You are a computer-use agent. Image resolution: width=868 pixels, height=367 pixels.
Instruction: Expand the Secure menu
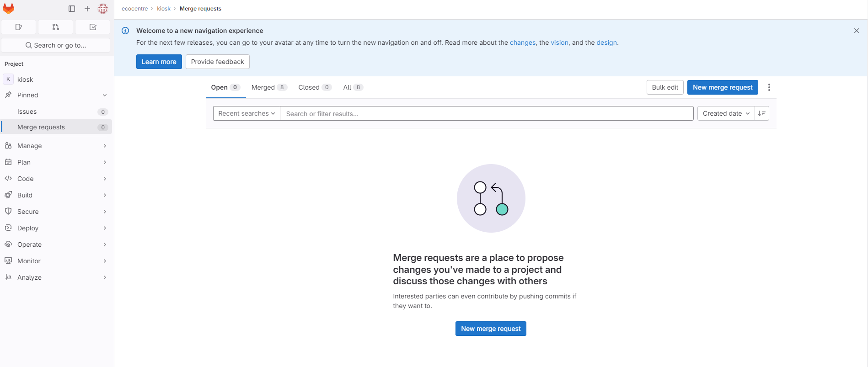coord(57,212)
